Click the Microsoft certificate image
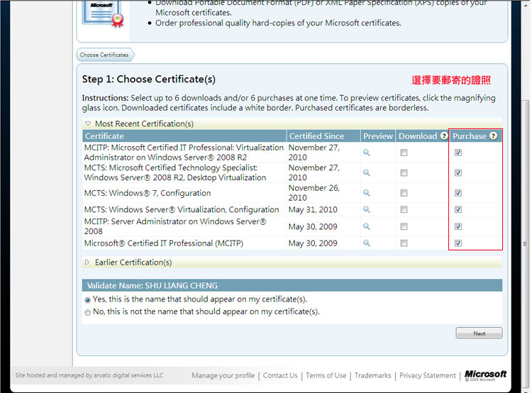The image size is (532, 393). [103, 14]
